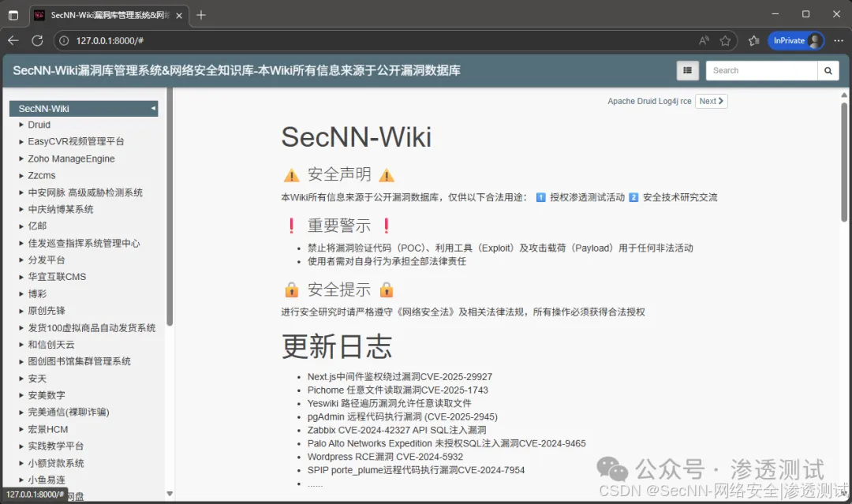Click main page scrollbar up arrow

(844, 95)
